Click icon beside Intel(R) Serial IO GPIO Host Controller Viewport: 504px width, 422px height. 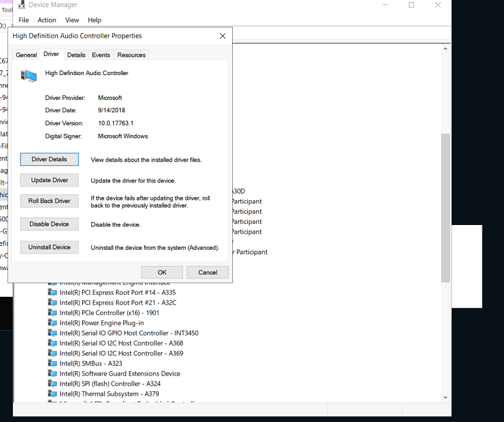52,333
